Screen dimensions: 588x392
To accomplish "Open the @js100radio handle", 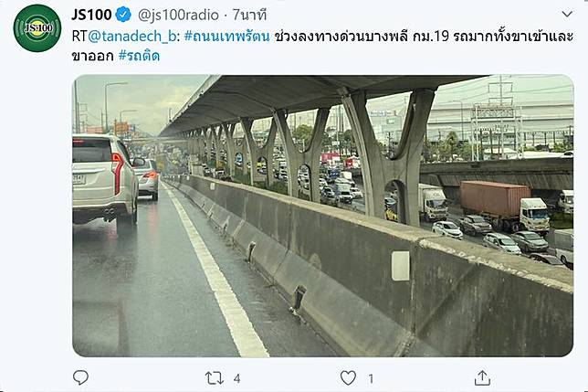I will pos(178,15).
